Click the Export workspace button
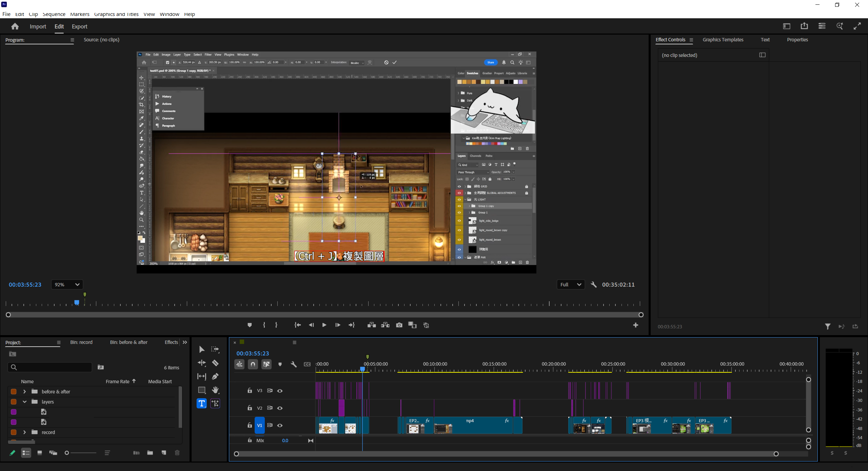This screenshot has width=868, height=471. pyautogui.click(x=79, y=26)
